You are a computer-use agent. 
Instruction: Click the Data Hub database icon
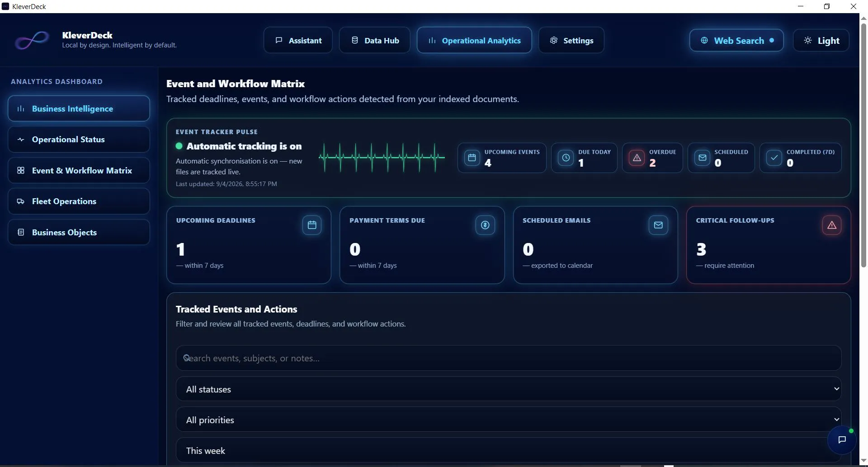pyautogui.click(x=355, y=40)
